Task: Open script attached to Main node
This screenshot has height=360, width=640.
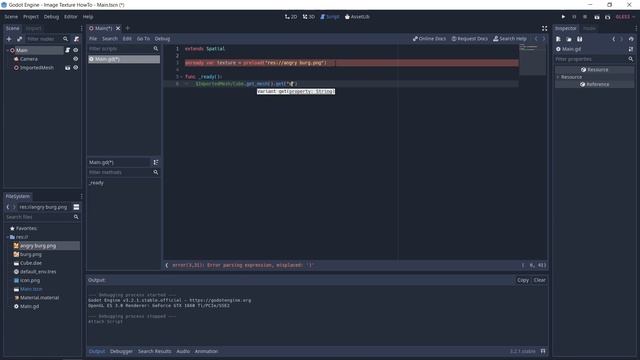Action: coord(68,50)
